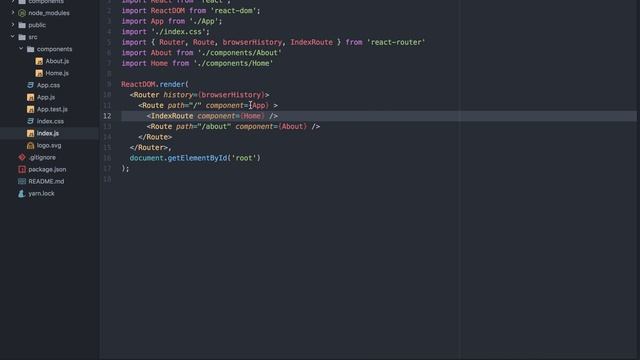The height and width of the screenshot is (360, 640).
Task: Click the closing '</Router>,' tag
Action: click(151, 147)
